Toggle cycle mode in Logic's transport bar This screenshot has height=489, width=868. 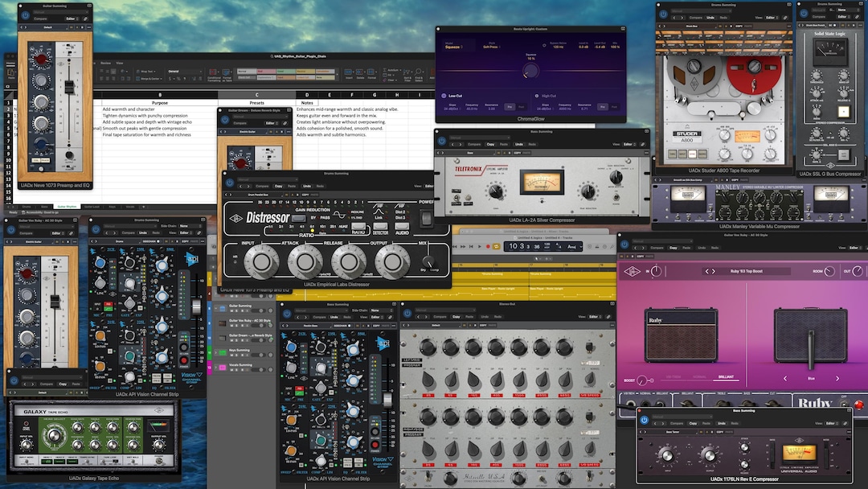point(496,246)
